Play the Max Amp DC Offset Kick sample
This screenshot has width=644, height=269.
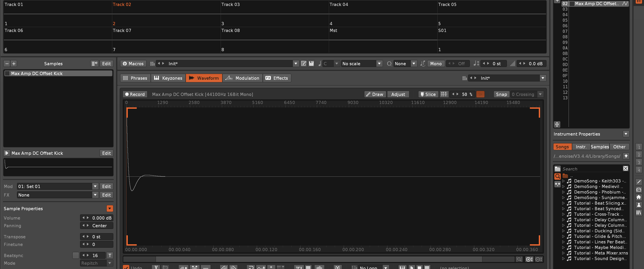(x=7, y=153)
